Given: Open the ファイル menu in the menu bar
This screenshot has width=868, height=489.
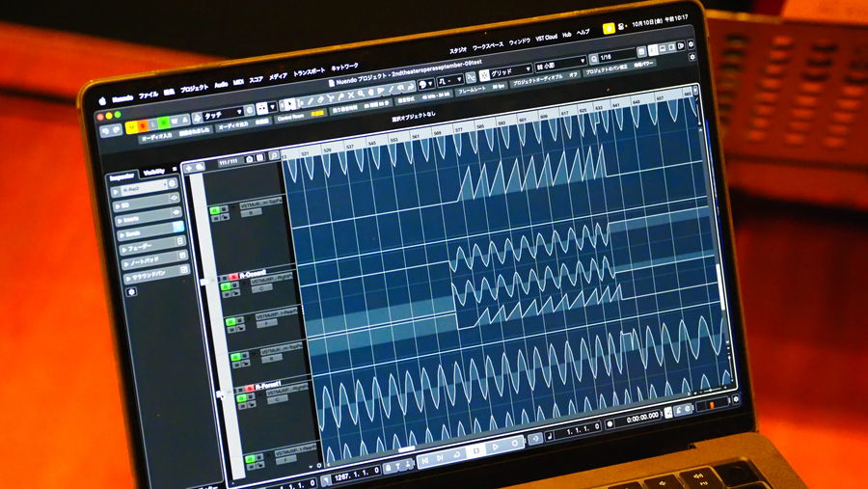Looking at the screenshot, I should click(148, 95).
